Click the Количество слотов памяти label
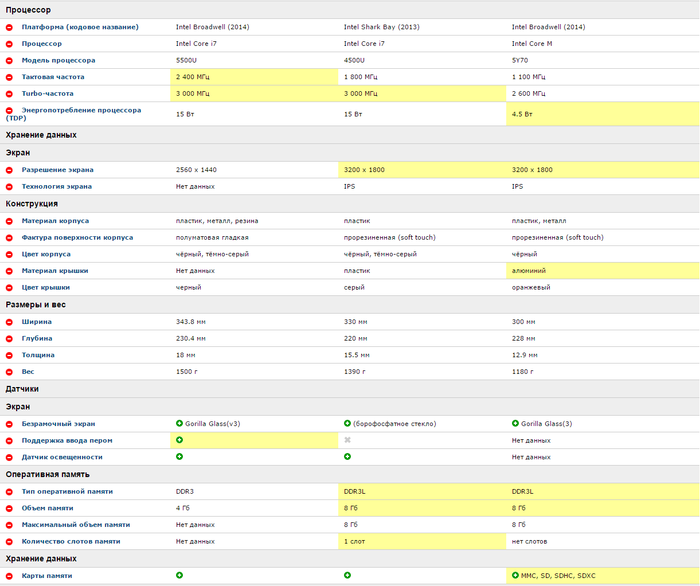 (x=71, y=541)
